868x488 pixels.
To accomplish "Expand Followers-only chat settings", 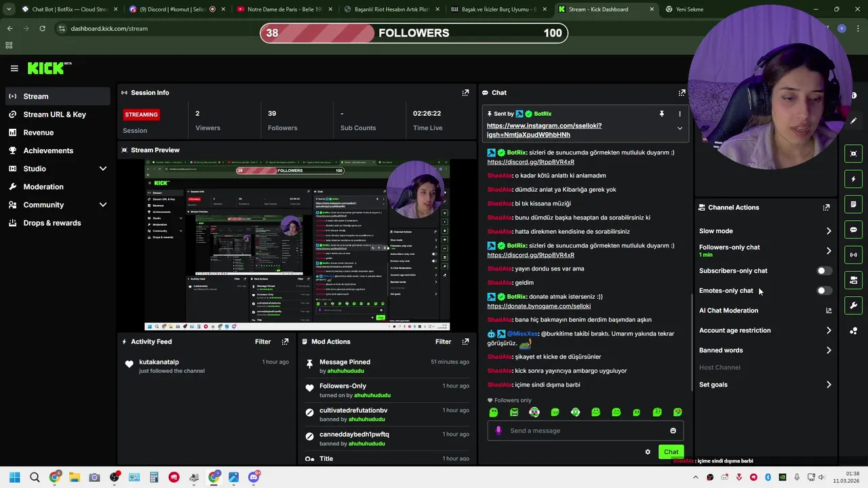I will pos(829,251).
